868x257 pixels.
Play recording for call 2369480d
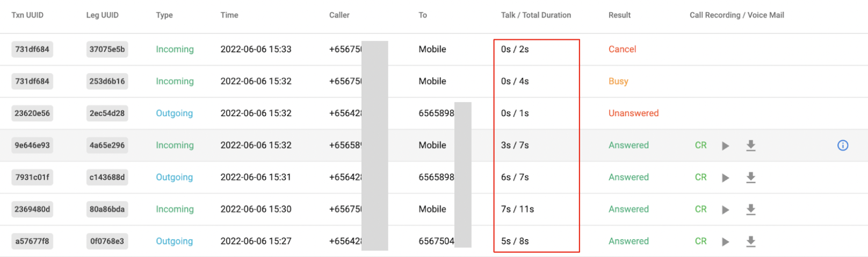(x=725, y=210)
